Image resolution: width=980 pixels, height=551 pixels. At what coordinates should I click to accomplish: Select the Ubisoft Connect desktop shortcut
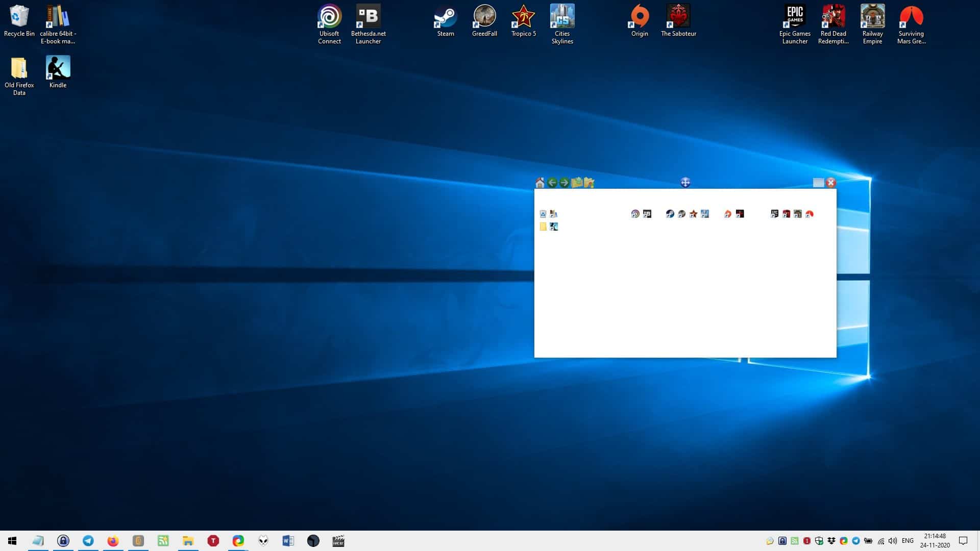pyautogui.click(x=329, y=24)
